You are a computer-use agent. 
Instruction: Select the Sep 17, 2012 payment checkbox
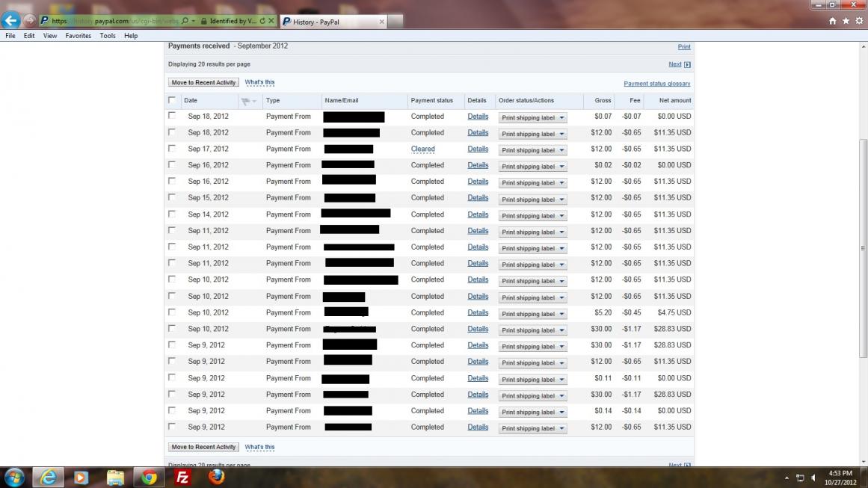pos(172,148)
